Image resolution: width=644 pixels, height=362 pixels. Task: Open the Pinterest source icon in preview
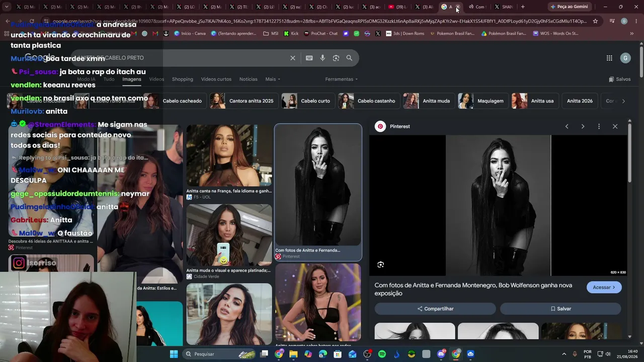(x=380, y=126)
